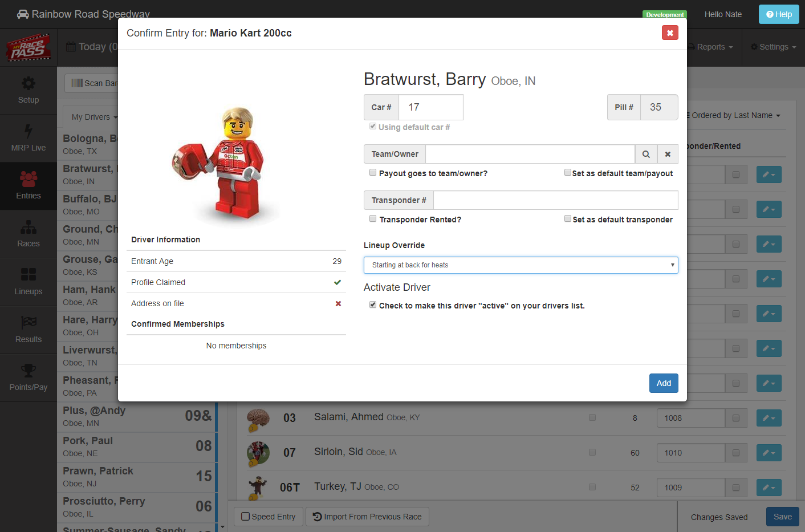
Task: Toggle transponder checkbox beside 1008
Action: (736, 418)
